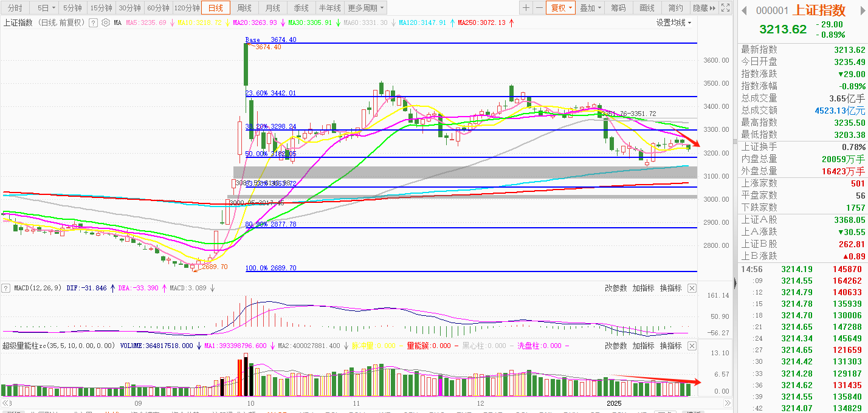Viewport: 868px width, 413px height.
Task: Click the 50.00% Fibonacci level label
Action: pyautogui.click(x=270, y=154)
